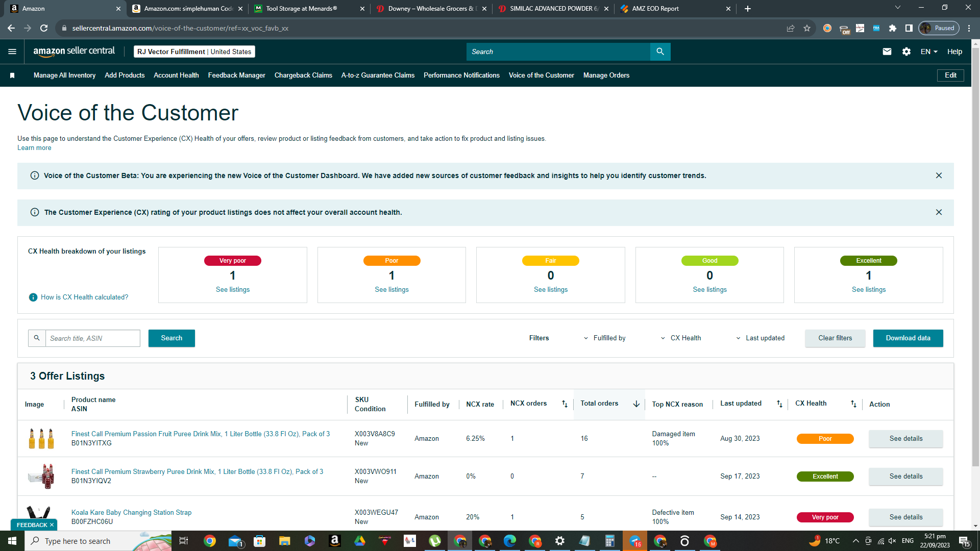Close the FEEDBACK widget
Screen dimensions: 980x551
pos(52,525)
